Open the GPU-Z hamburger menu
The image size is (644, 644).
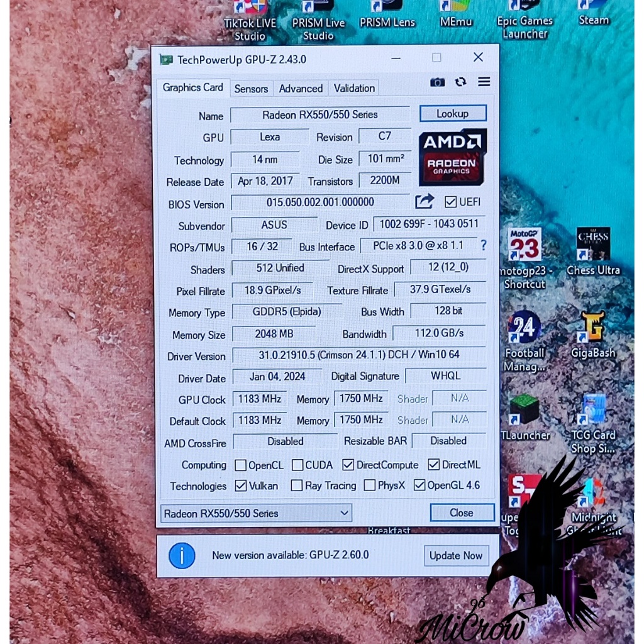pyautogui.click(x=484, y=82)
